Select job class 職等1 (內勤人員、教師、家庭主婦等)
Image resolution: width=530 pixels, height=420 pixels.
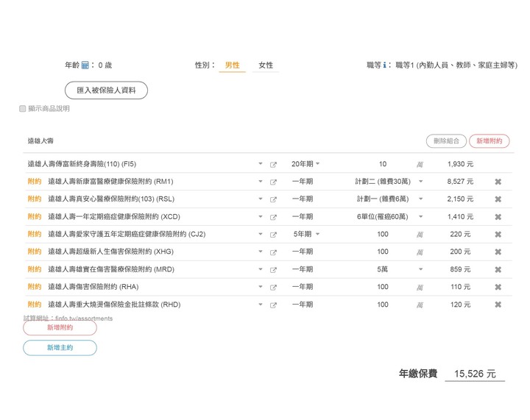point(456,65)
